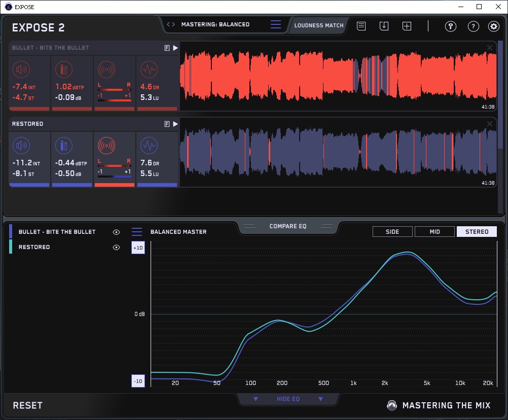Click the loudness icon on Restored track
The width and height of the screenshot is (508, 420).
[21, 146]
